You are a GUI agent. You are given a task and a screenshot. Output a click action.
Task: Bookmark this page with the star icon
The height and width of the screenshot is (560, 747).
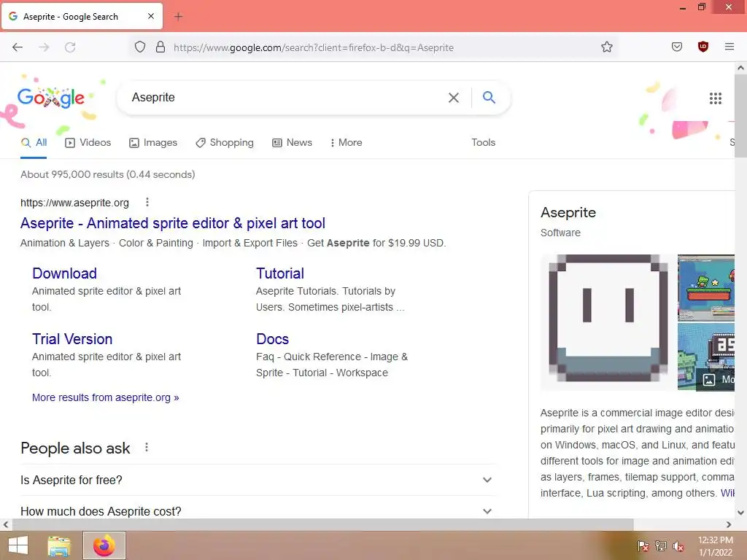tap(606, 47)
